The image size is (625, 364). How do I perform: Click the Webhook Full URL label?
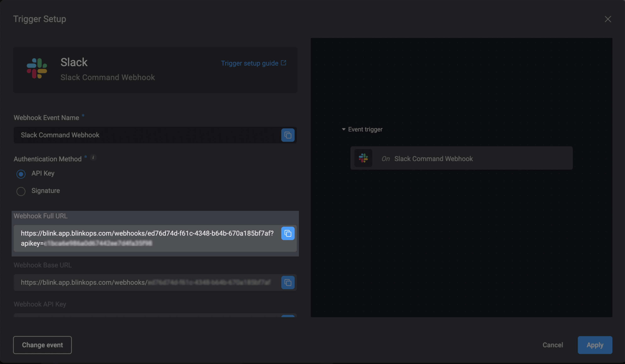41,216
